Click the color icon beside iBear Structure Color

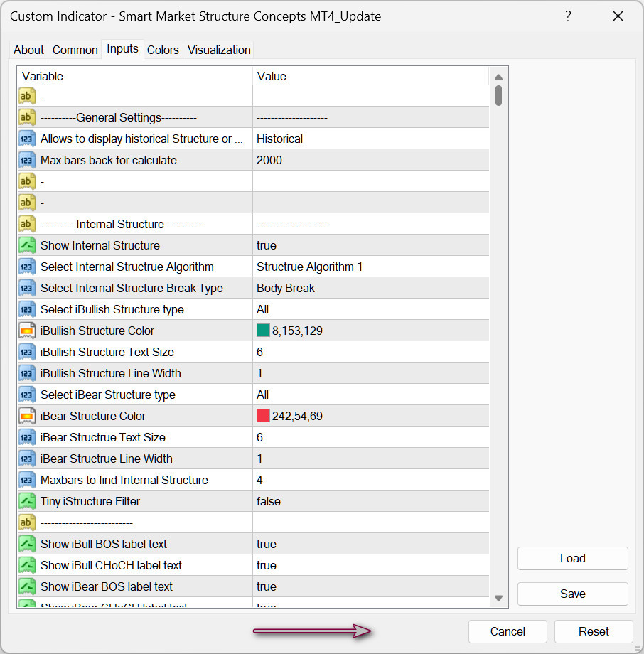(x=27, y=416)
